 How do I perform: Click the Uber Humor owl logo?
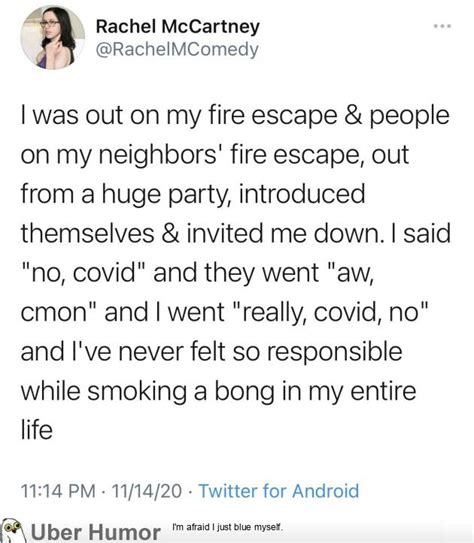coord(13,530)
